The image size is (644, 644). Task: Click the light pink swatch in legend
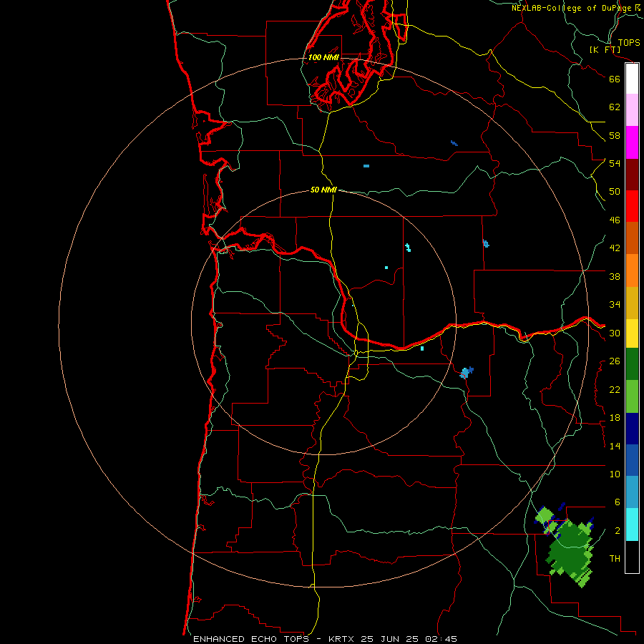[x=632, y=109]
